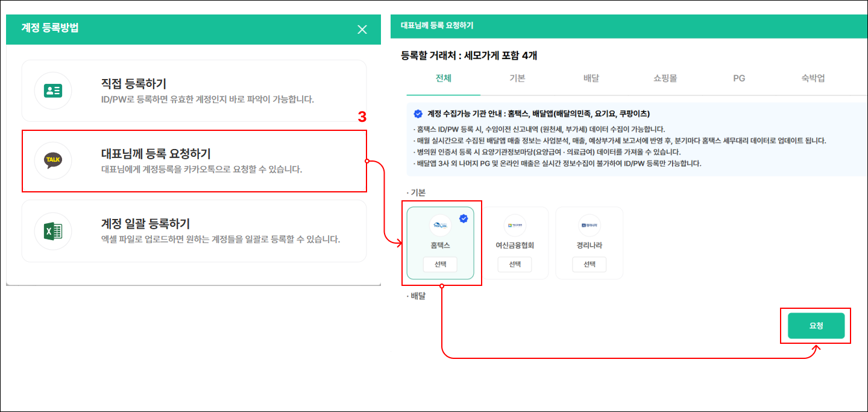The height and width of the screenshot is (412, 868).
Task: Select the PG tab
Action: click(x=739, y=78)
